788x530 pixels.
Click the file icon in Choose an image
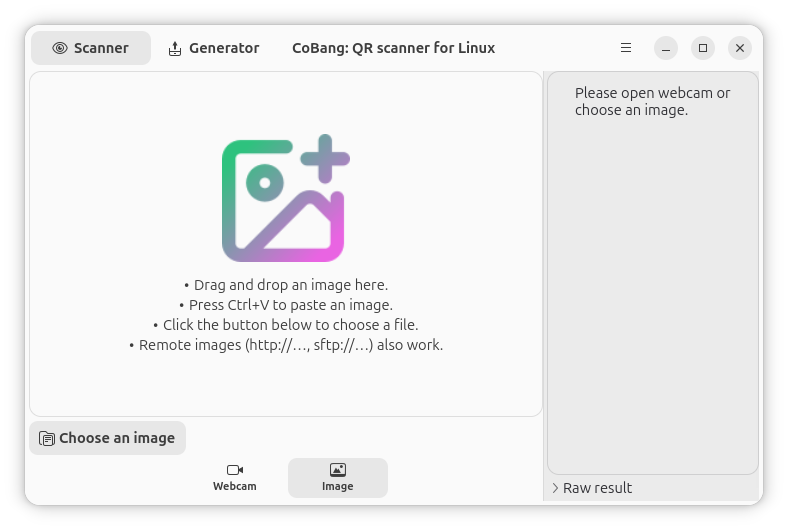47,438
